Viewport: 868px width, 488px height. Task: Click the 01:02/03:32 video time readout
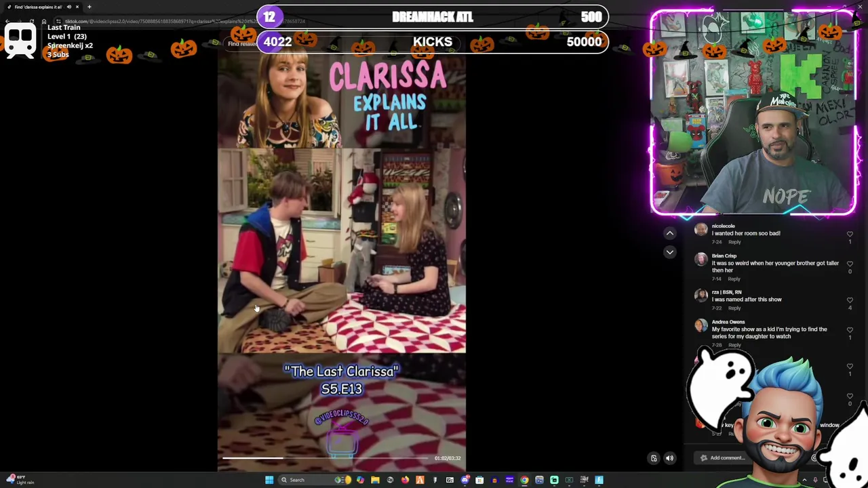[448, 458]
